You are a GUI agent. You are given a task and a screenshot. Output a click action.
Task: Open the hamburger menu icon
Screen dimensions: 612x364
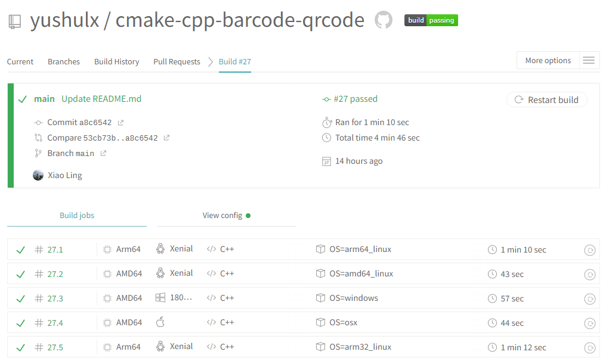click(x=589, y=60)
